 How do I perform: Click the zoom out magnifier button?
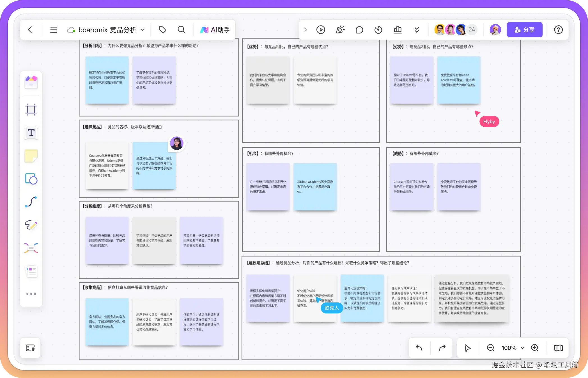pos(490,348)
